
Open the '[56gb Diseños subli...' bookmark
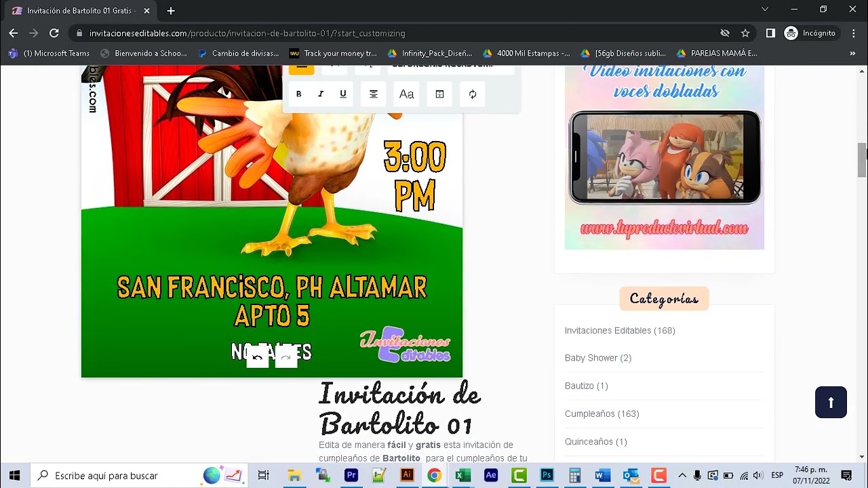click(x=624, y=53)
